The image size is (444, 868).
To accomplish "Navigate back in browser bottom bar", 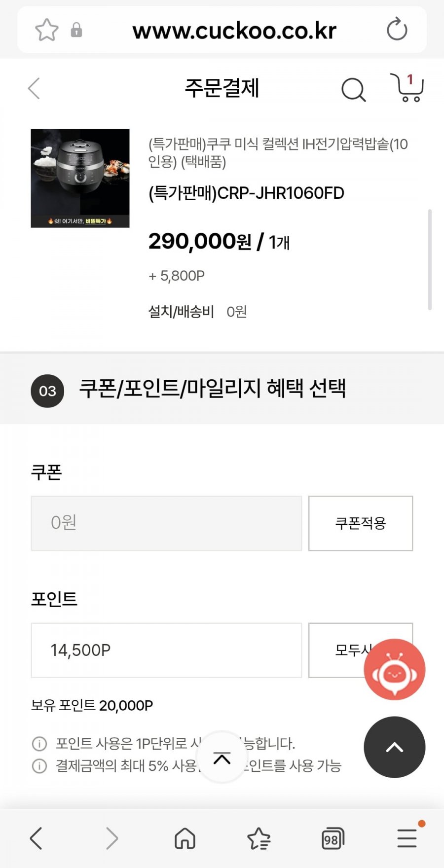I will point(36,838).
